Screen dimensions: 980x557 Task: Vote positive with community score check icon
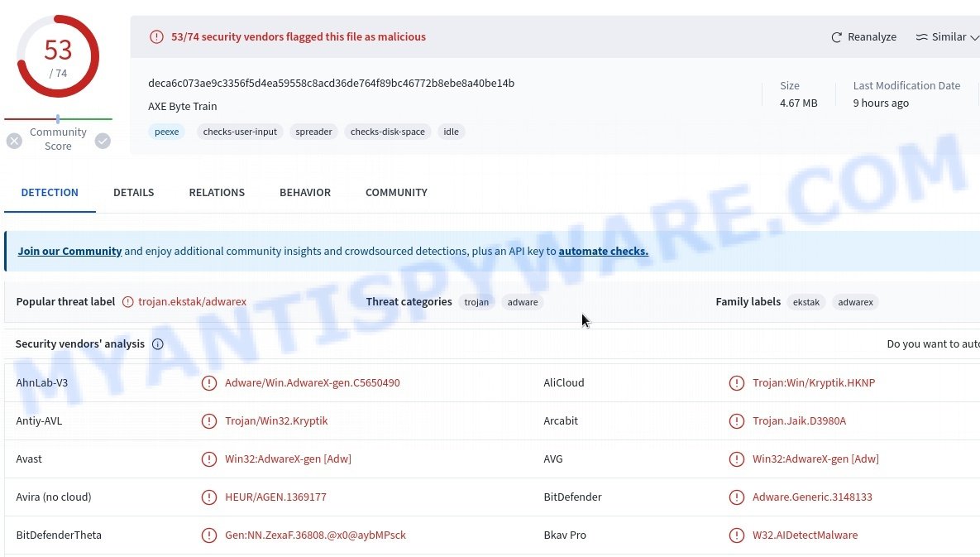[103, 142]
